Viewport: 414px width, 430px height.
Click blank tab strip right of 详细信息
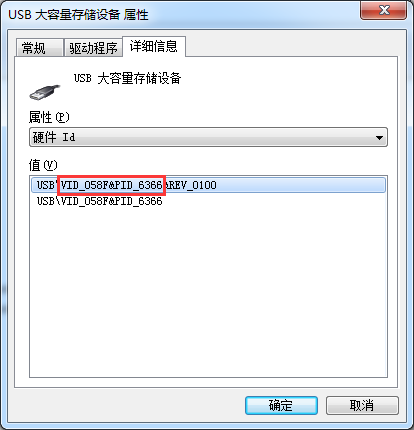290,47
